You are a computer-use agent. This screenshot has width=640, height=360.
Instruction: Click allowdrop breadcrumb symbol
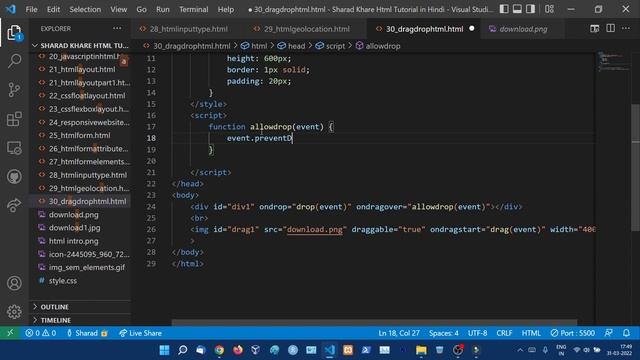378,46
